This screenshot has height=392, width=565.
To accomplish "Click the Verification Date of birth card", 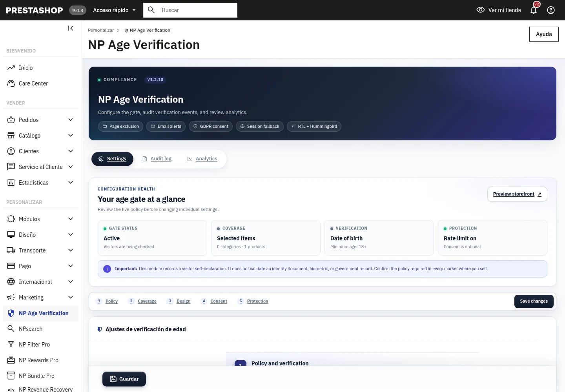I will click(379, 238).
